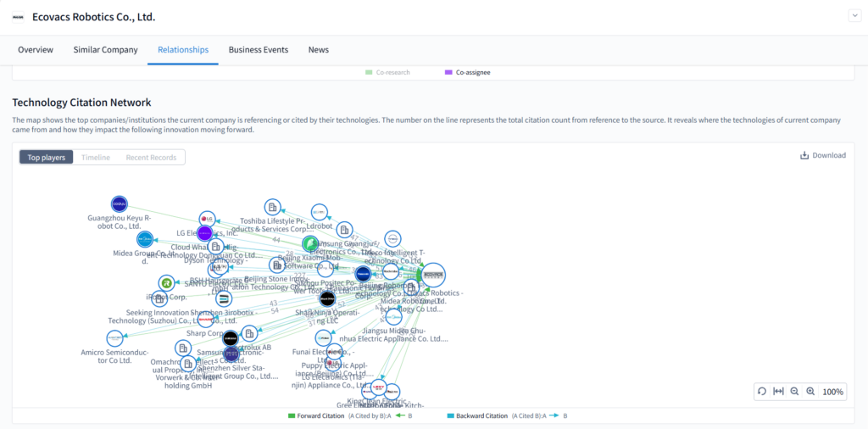Toggle the Co-assignee legend item
Viewport: 868px width, 429px height.
pos(467,72)
